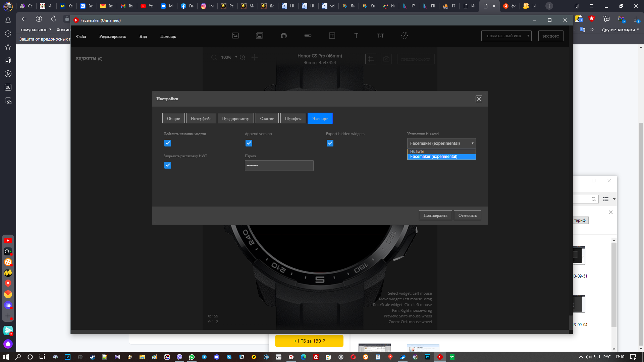
Task: Cancel settings with Отменить button
Action: coord(468,215)
